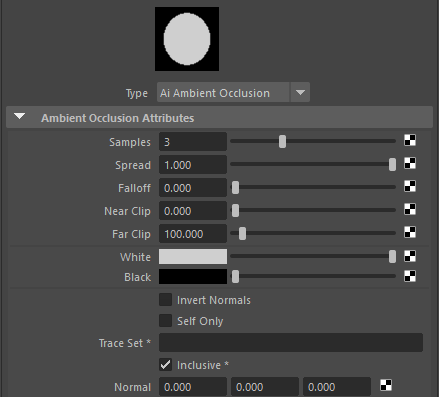Click the Near Clip attribute label
Image resolution: width=439 pixels, height=397 pixels.
tap(127, 211)
